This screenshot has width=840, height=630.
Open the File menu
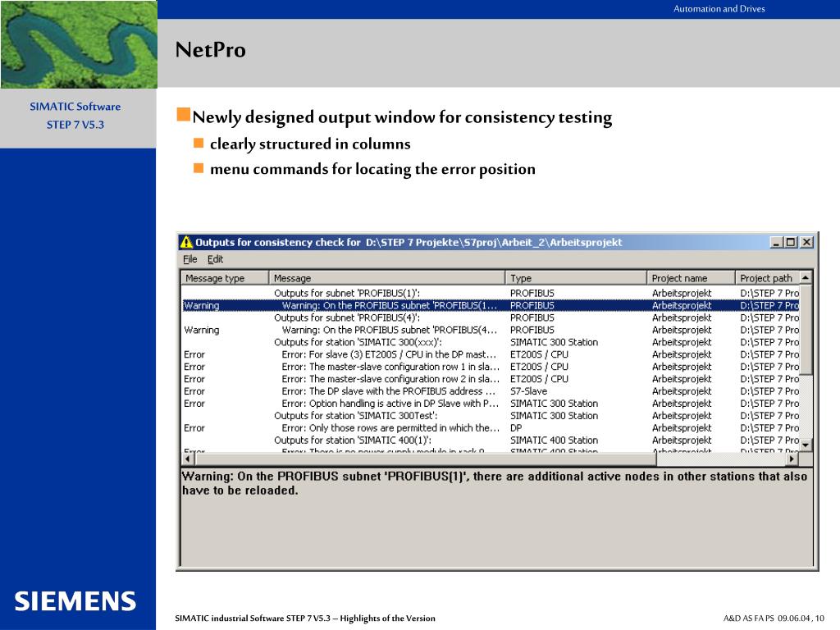click(x=189, y=259)
